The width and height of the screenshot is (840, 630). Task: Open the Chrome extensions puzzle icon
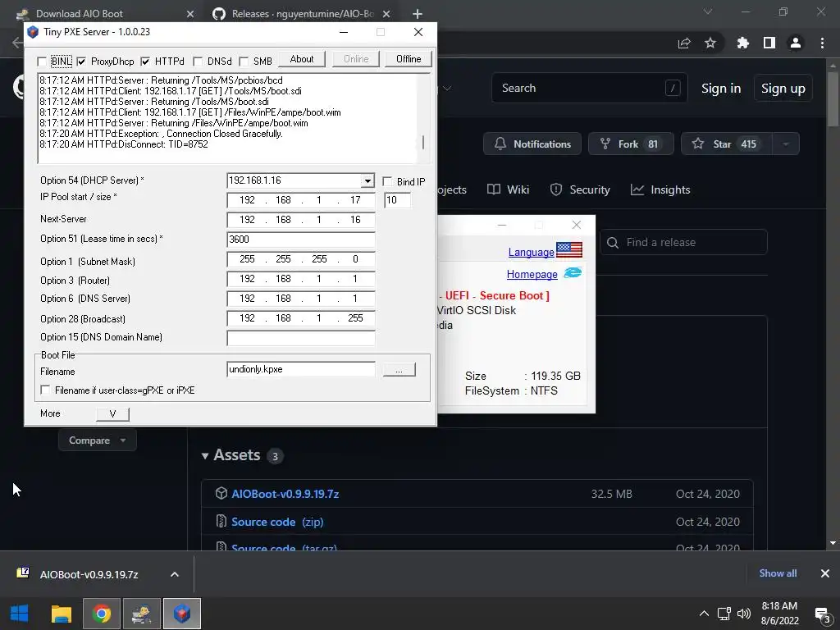coord(742,43)
